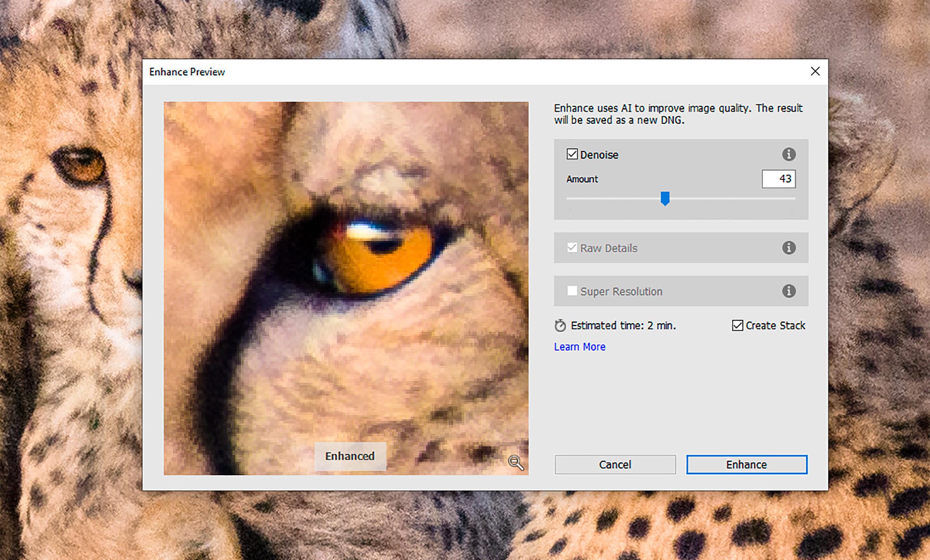The height and width of the screenshot is (560, 930).
Task: Click the far right end of Amount slider track
Action: pyautogui.click(x=793, y=198)
